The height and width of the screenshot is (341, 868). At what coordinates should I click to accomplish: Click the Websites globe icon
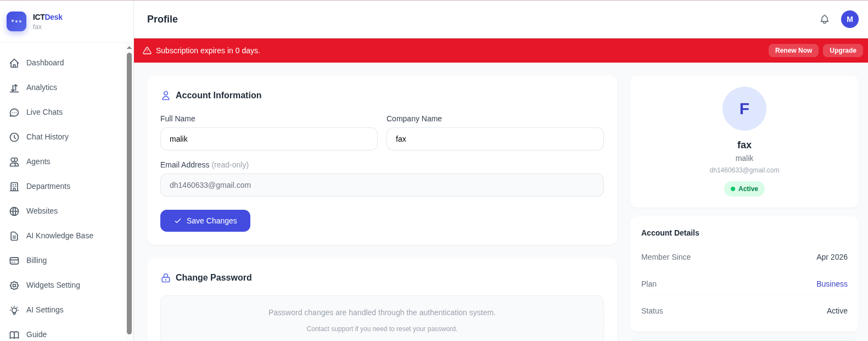(x=14, y=211)
